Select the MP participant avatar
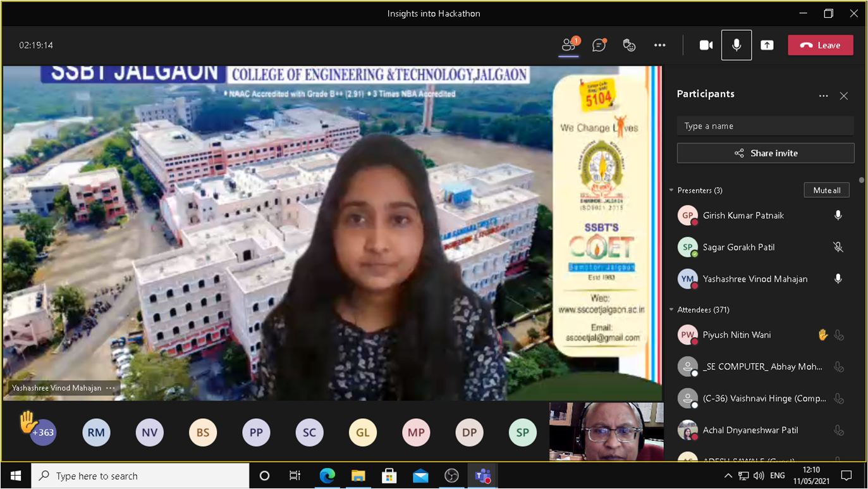The width and height of the screenshot is (868, 489). (416, 433)
